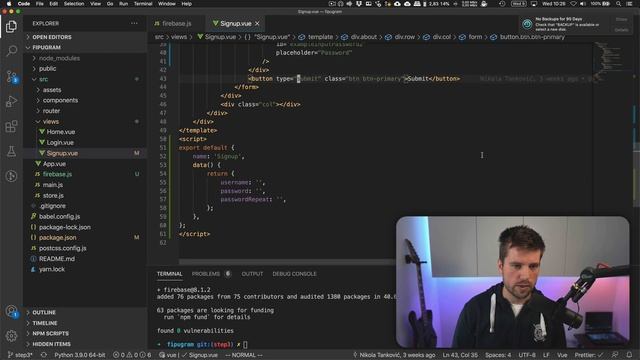The image size is (640, 360).
Task: Change Vue language mode in status bar
Action: (x=562, y=355)
